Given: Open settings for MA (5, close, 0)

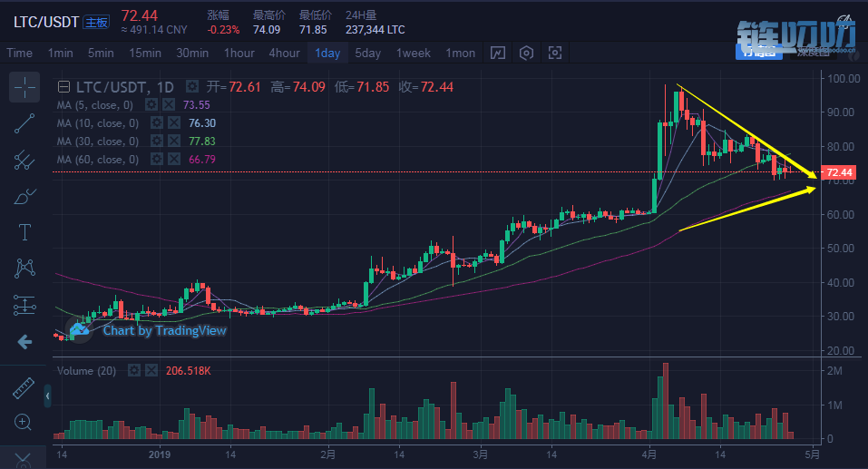Looking at the screenshot, I should point(151,104).
